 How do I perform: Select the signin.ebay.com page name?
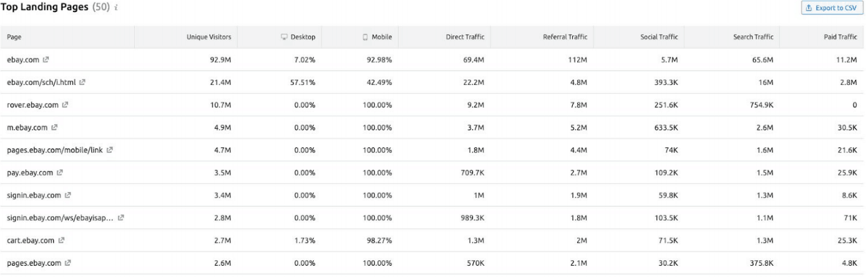(x=34, y=195)
